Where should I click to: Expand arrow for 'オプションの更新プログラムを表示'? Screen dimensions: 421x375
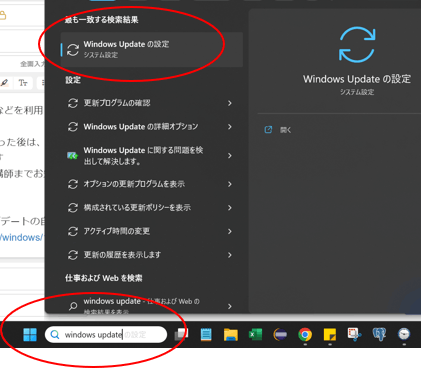230,184
